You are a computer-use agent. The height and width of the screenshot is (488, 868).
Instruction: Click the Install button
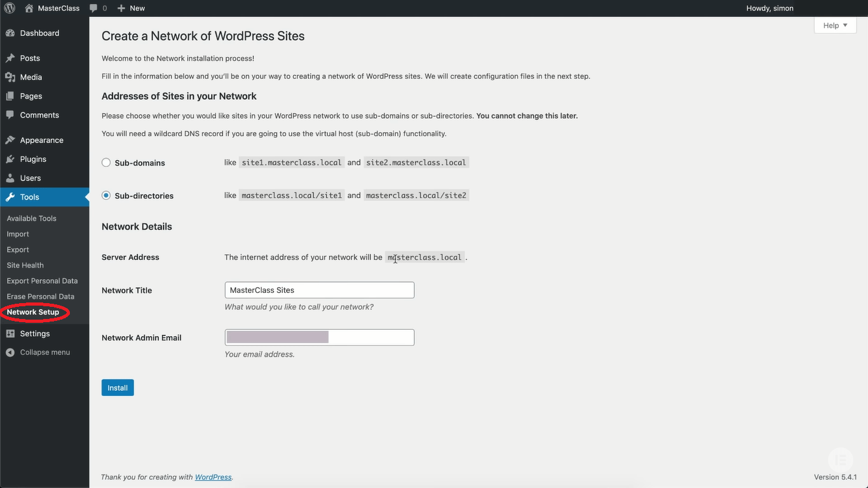pos(118,388)
